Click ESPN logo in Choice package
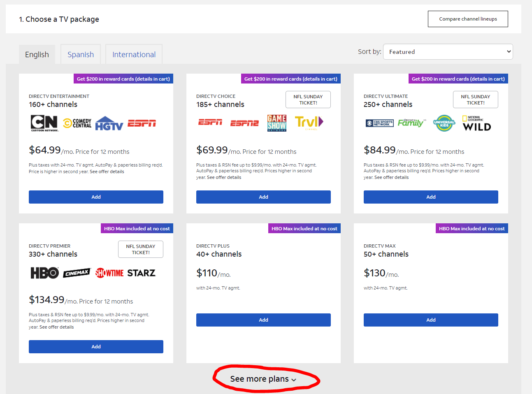This screenshot has height=394, width=532. pos(210,122)
